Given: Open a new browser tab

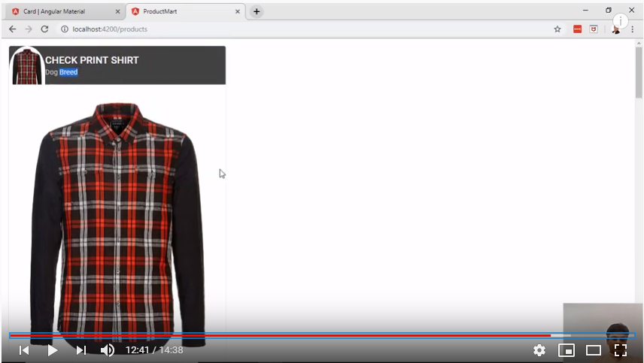Looking at the screenshot, I should coord(257,11).
